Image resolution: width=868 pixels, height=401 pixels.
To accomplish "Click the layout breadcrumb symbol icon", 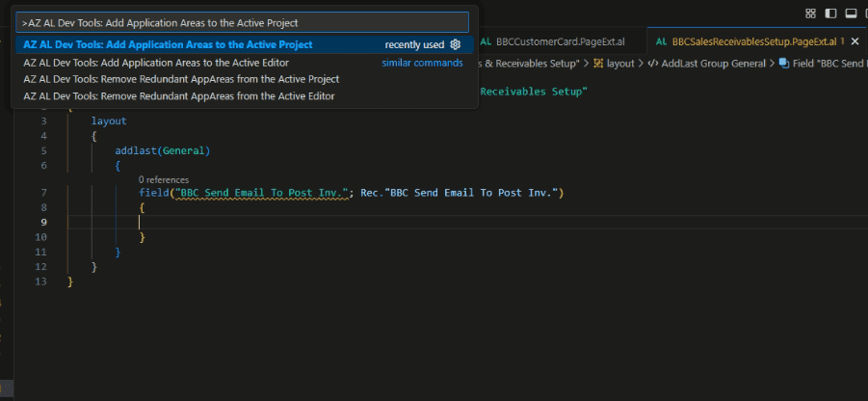I will (x=598, y=64).
